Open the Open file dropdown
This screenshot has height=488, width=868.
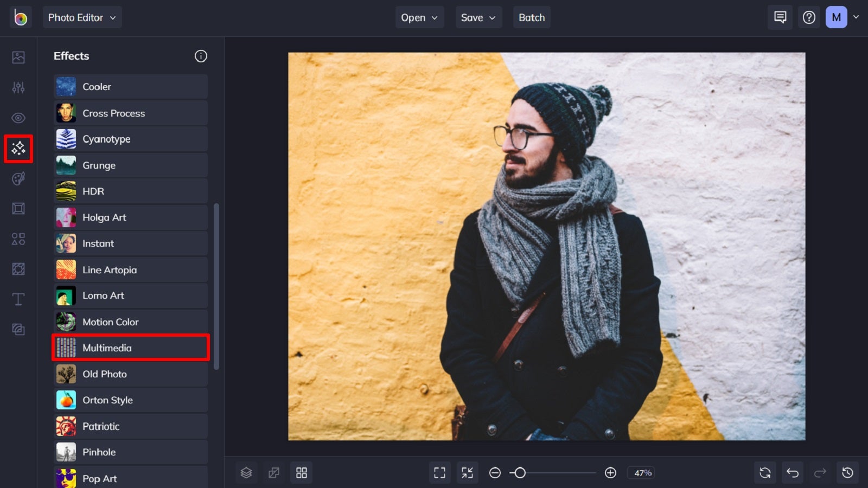tap(419, 17)
